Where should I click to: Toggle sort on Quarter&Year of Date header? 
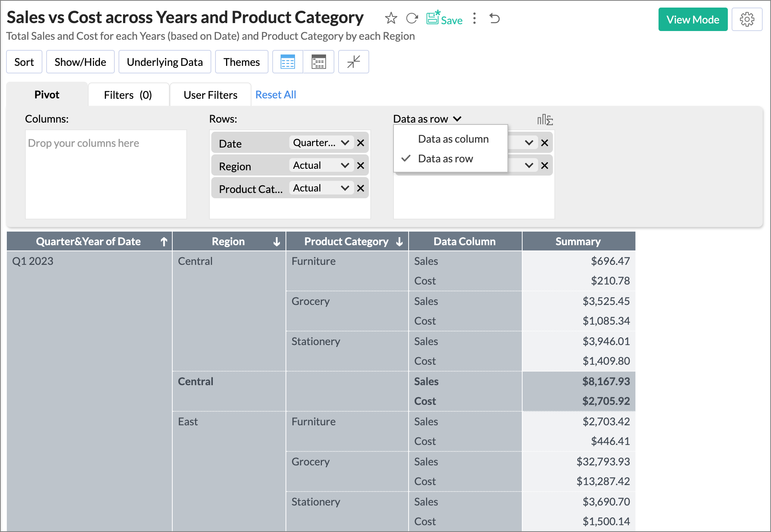[x=164, y=241]
